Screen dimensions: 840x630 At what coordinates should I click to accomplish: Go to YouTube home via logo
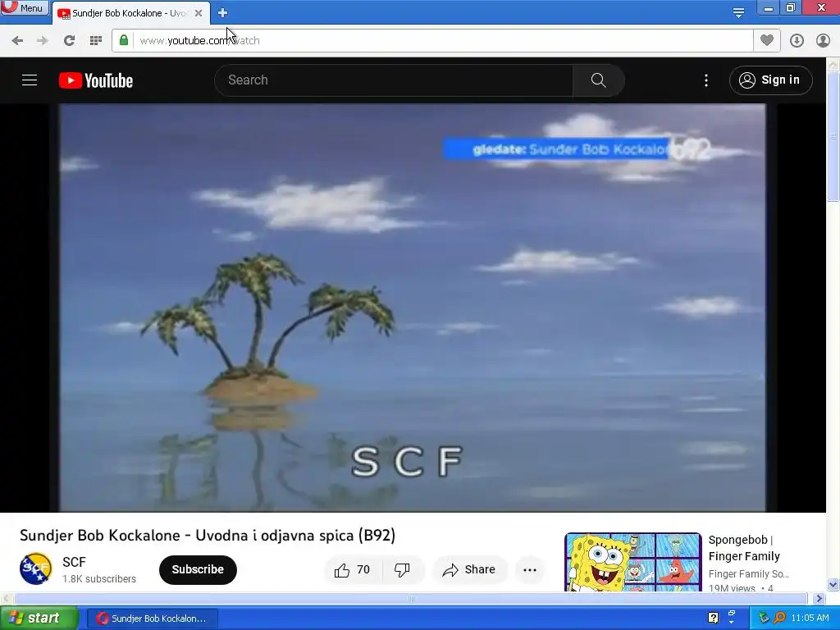tap(96, 80)
